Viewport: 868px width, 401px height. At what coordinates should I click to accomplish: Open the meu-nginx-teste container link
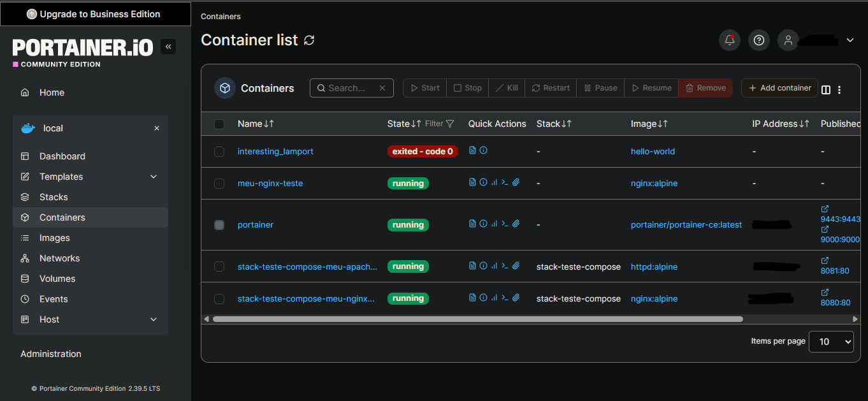[270, 183]
